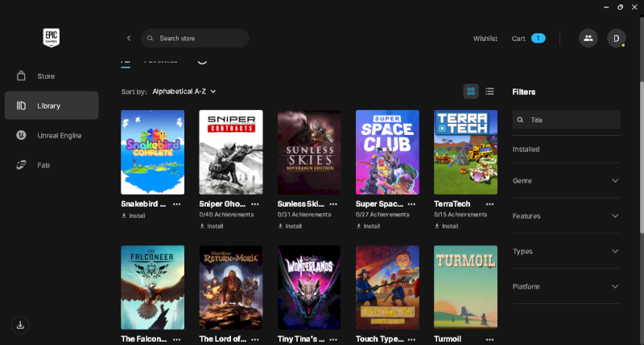Screen dimensions: 644x345
Task: Open the Library section
Action: click(52, 106)
